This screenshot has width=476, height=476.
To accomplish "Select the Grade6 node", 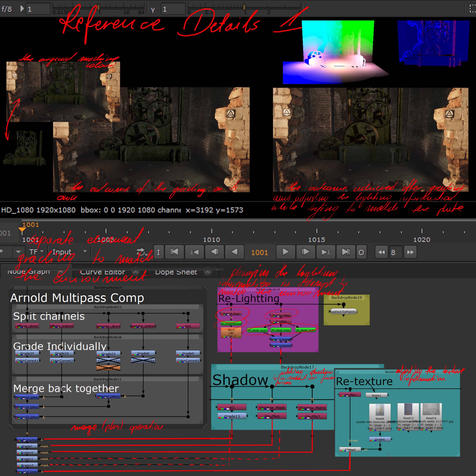I will (380, 439).
